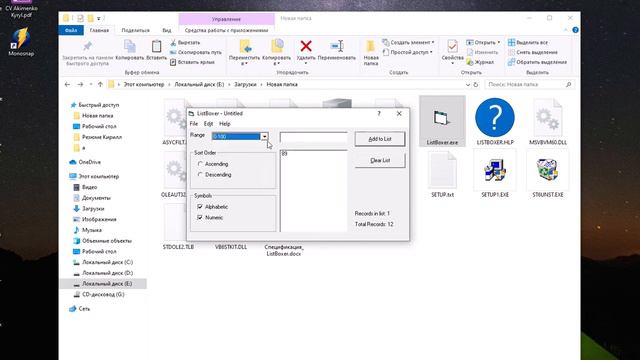Click Скопировать путь in ribbon
The image size is (640, 360).
(196, 52)
